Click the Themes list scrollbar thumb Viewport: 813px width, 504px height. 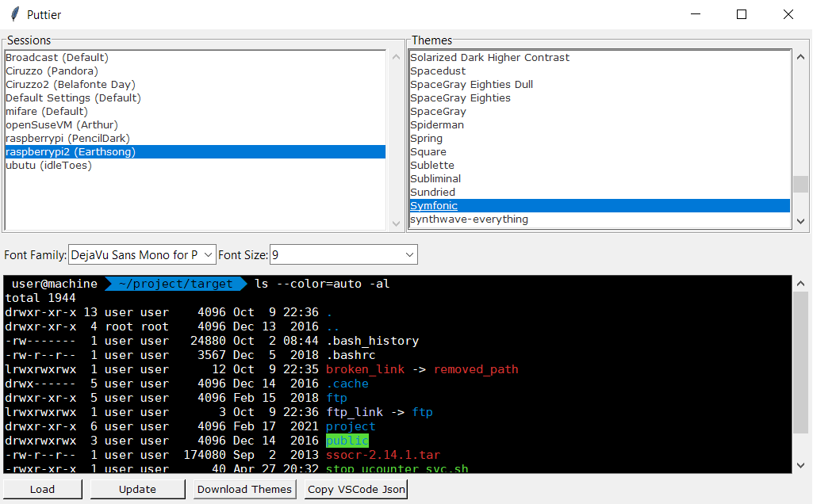point(800,184)
